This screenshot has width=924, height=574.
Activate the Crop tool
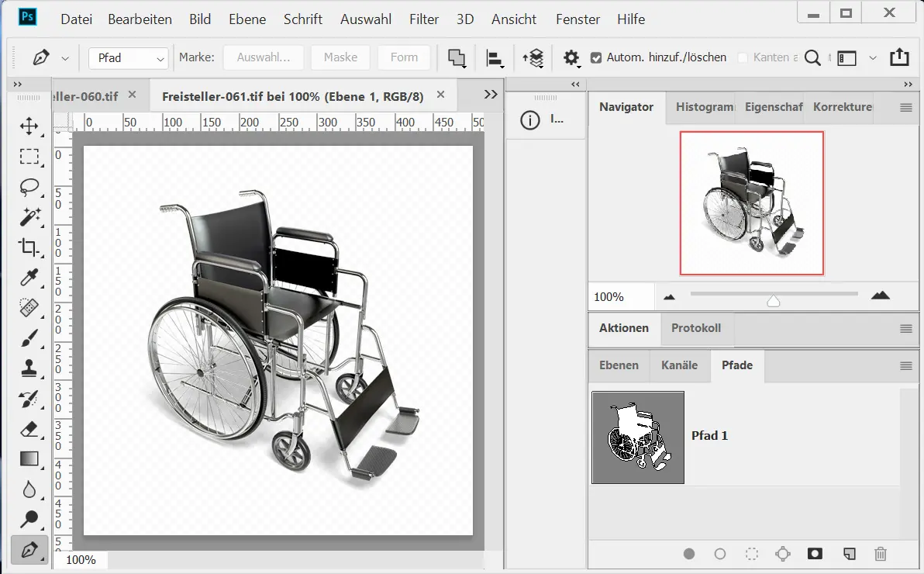click(x=29, y=247)
